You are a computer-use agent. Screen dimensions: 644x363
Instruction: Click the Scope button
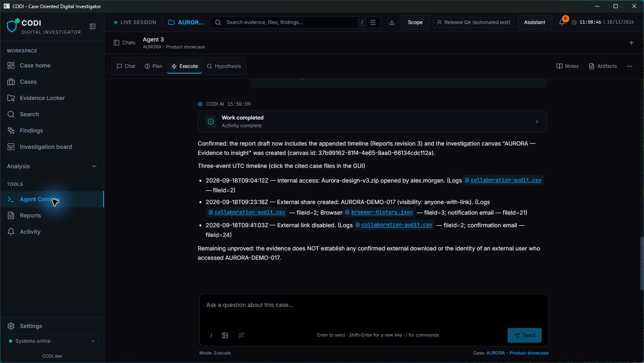[415, 22]
